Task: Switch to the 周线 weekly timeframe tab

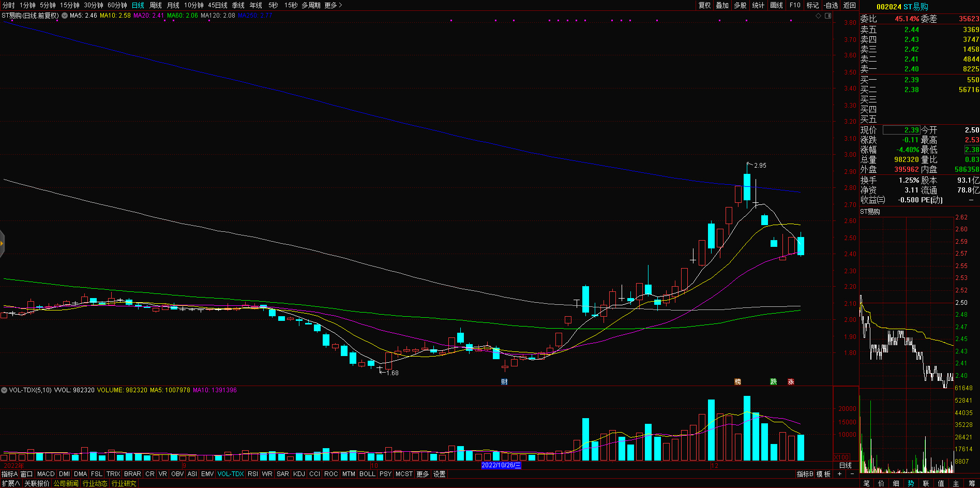Action: [156, 5]
